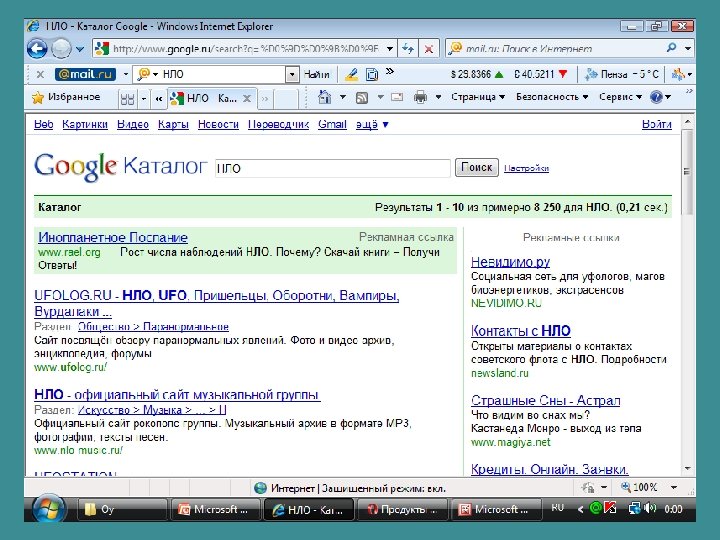Click the Home icon
Screen dimensions: 720x540
pyautogui.click(x=325, y=97)
